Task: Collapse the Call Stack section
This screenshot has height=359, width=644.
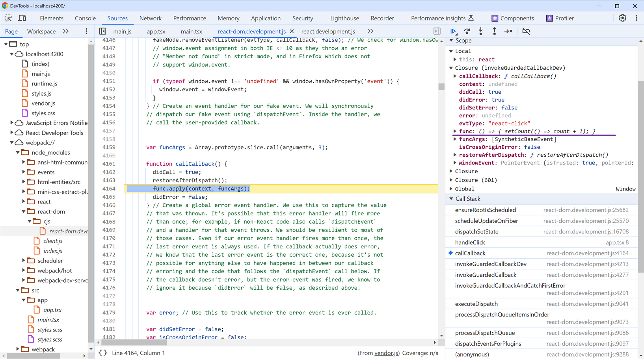Action: (x=452, y=199)
